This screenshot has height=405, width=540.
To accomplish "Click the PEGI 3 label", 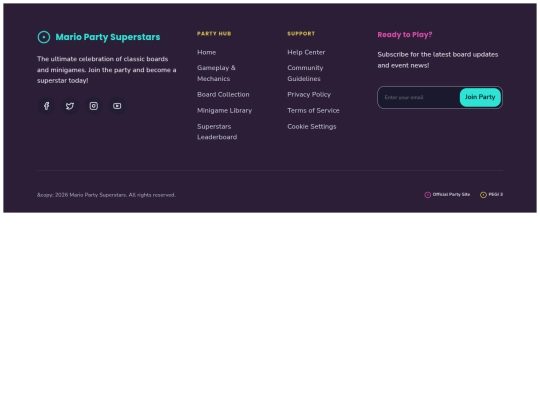I will (496, 195).
